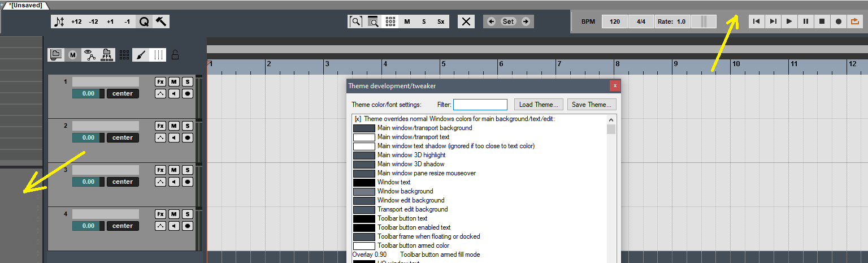Click the Toolbar button armed color swatch
The height and width of the screenshot is (263, 868).
(364, 245)
